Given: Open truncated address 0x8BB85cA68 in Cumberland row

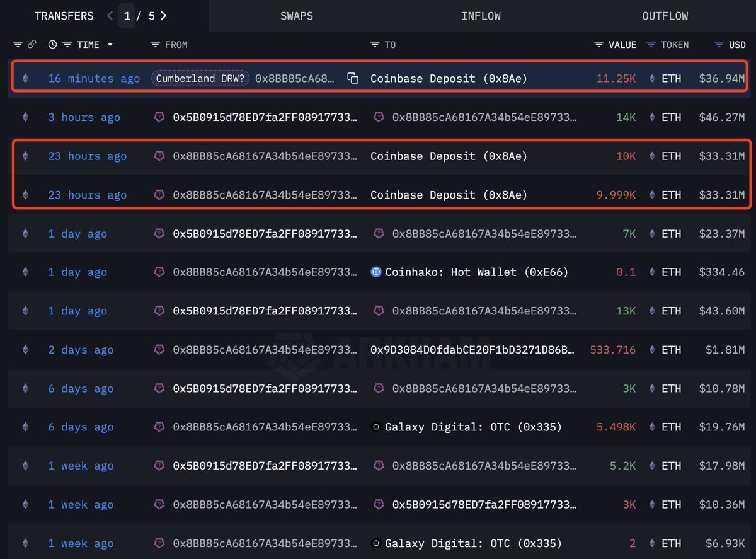Looking at the screenshot, I should click(x=295, y=79).
